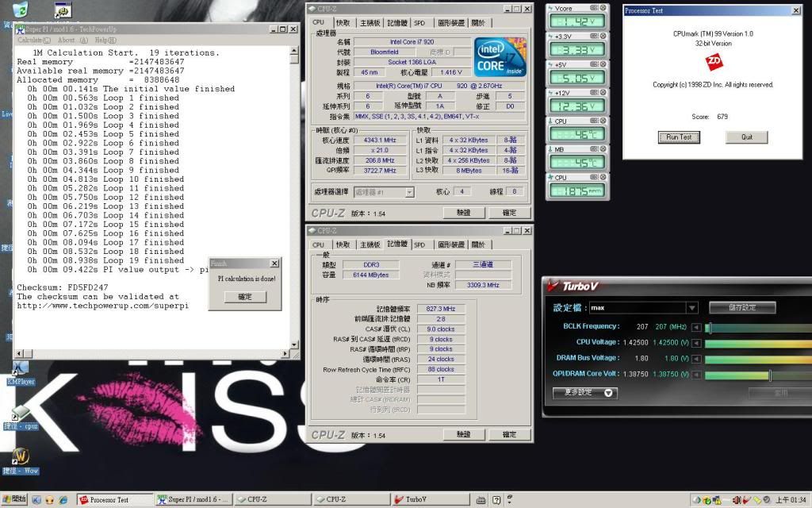Open the SPD tab in the processor CPU-Z window
Image resolution: width=812 pixels, height=508 pixels.
pos(419,23)
